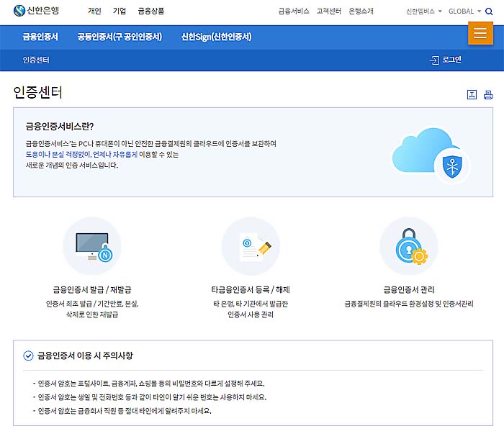Open the 금융서비스 menu
The image size is (504, 439).
(294, 12)
